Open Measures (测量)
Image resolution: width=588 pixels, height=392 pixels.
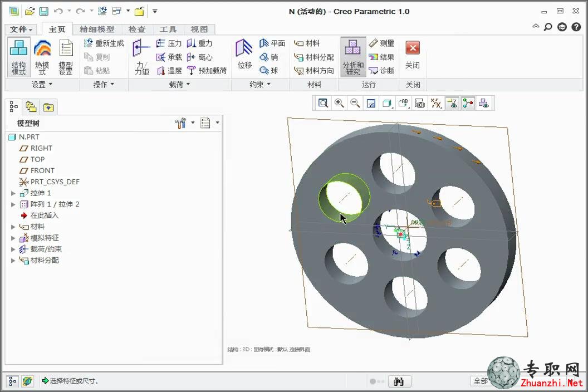point(382,43)
